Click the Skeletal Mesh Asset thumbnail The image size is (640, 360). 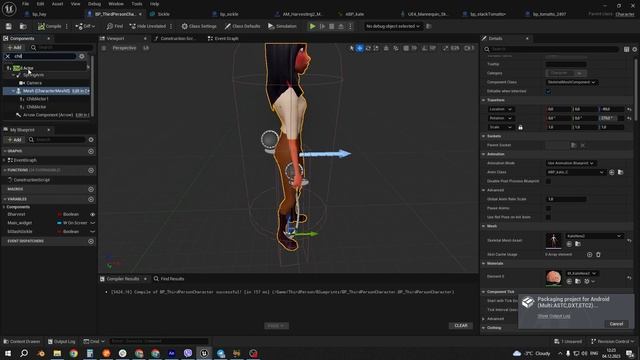click(553, 240)
